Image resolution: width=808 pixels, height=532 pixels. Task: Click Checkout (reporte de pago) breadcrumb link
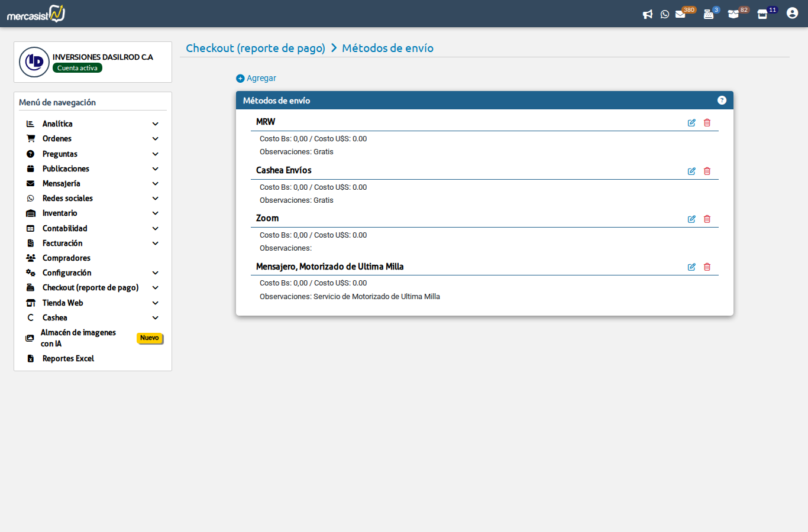coord(256,48)
